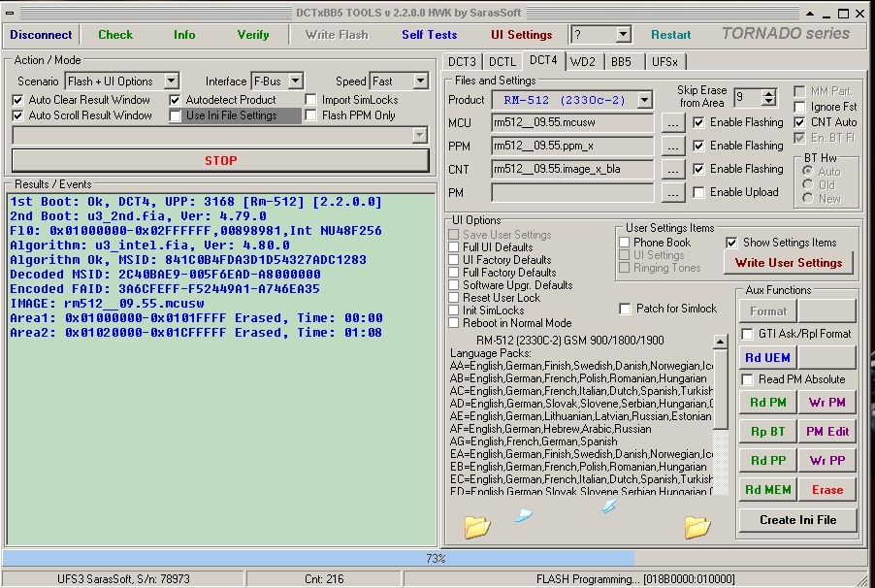Expand the '?' dropdown next to UI Settings
This screenshot has height=588, width=875.
624,35
